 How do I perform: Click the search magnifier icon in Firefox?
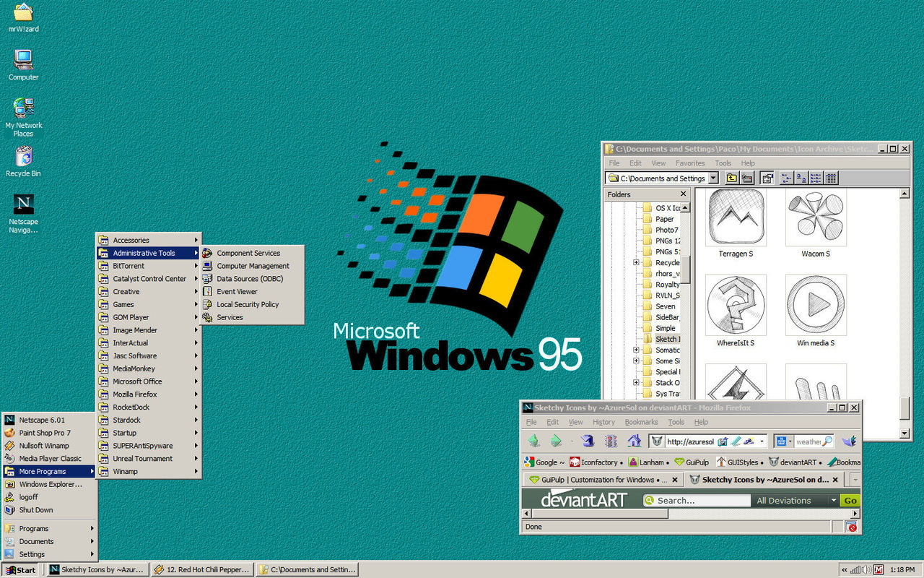[x=827, y=441]
